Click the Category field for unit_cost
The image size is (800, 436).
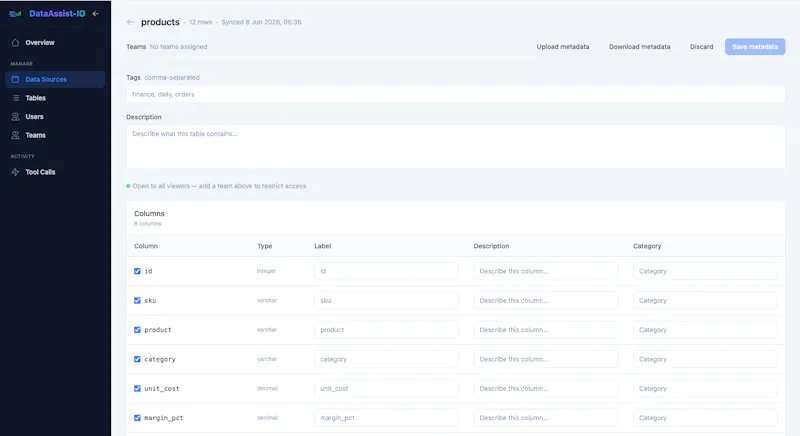point(705,389)
